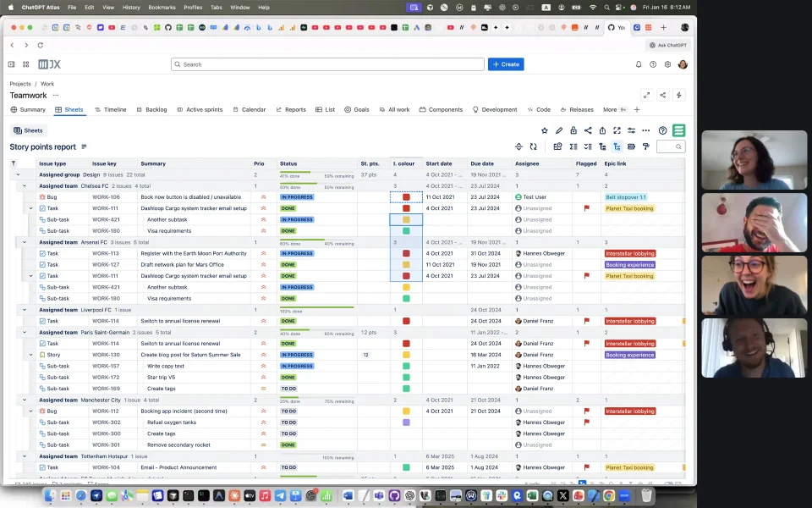Screen dimensions: 812x508
Task: Open sheet settings sliders icon
Action: coord(631,130)
